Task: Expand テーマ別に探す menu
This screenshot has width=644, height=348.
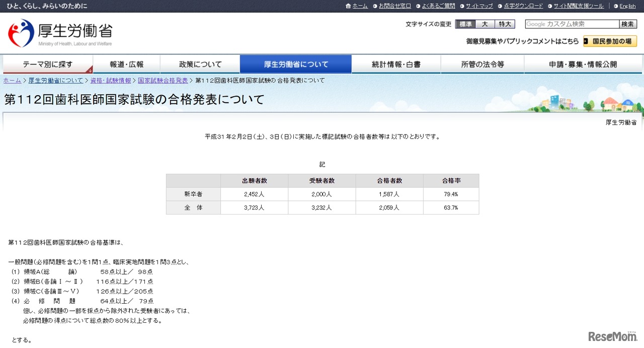Action: pos(48,64)
